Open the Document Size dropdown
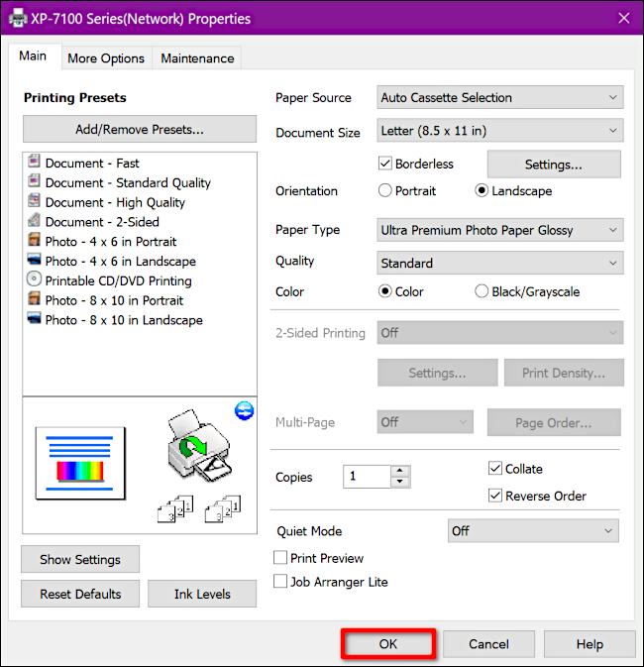The height and width of the screenshot is (667, 644). point(500,131)
